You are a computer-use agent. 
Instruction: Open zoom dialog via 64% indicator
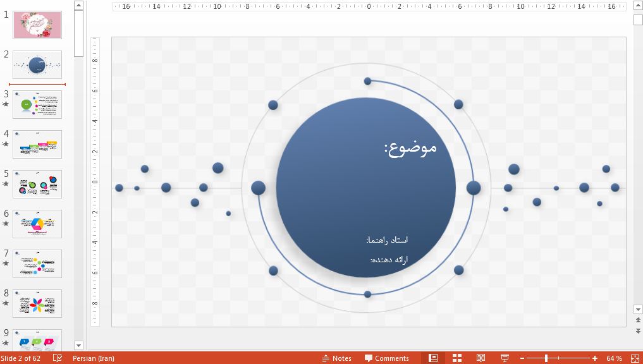coord(614,358)
